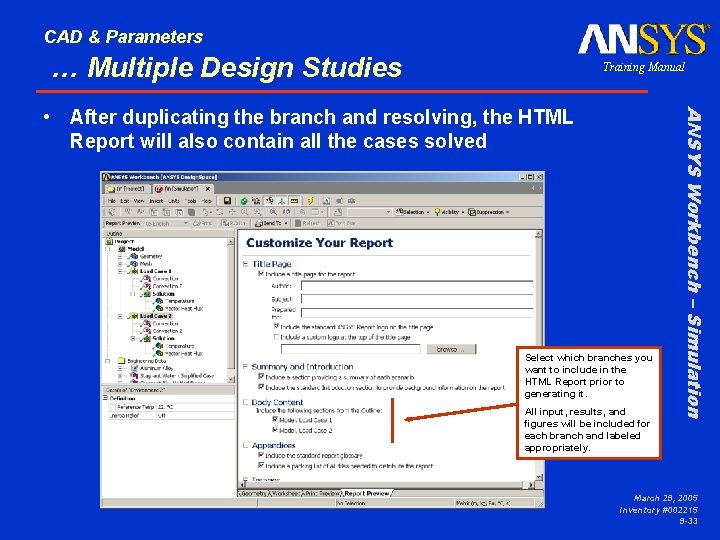The image size is (720, 540).
Task: Switch to the Print Preview tab
Action: [323, 494]
